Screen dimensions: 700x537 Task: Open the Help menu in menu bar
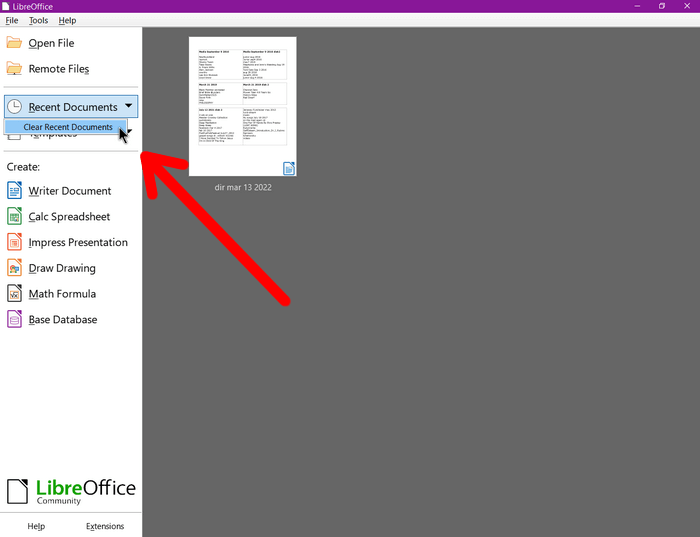pos(67,21)
